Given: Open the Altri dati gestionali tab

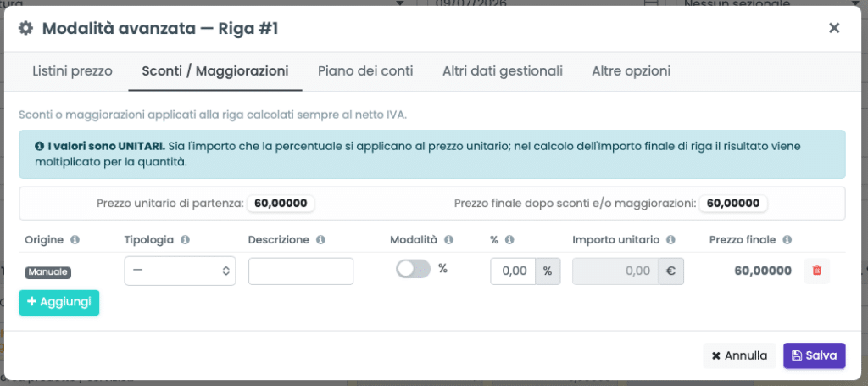Looking at the screenshot, I should (x=503, y=71).
